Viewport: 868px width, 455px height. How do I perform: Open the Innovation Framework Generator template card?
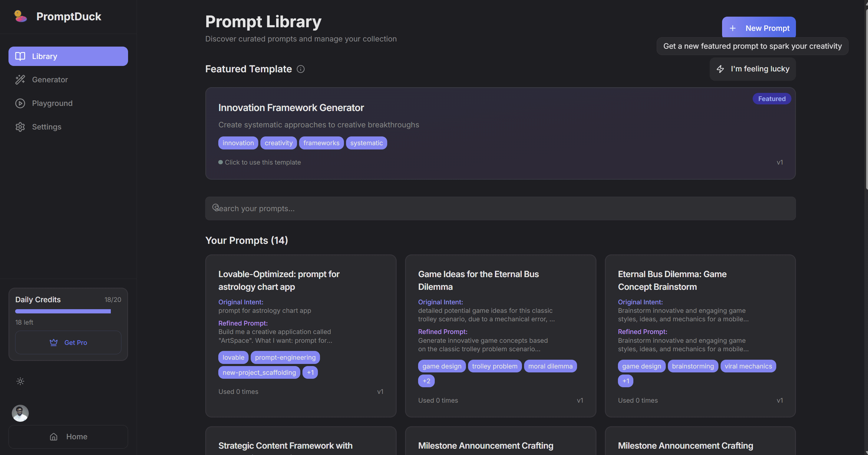(500, 133)
